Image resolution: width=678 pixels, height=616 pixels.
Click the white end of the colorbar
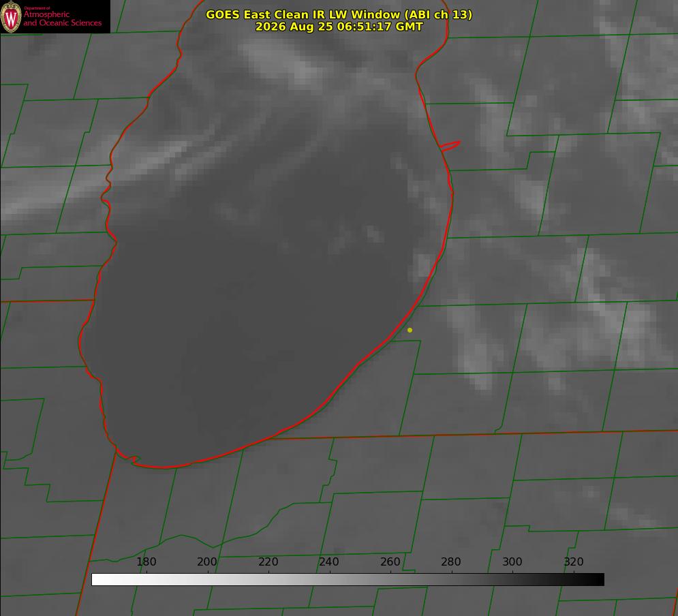coord(99,580)
